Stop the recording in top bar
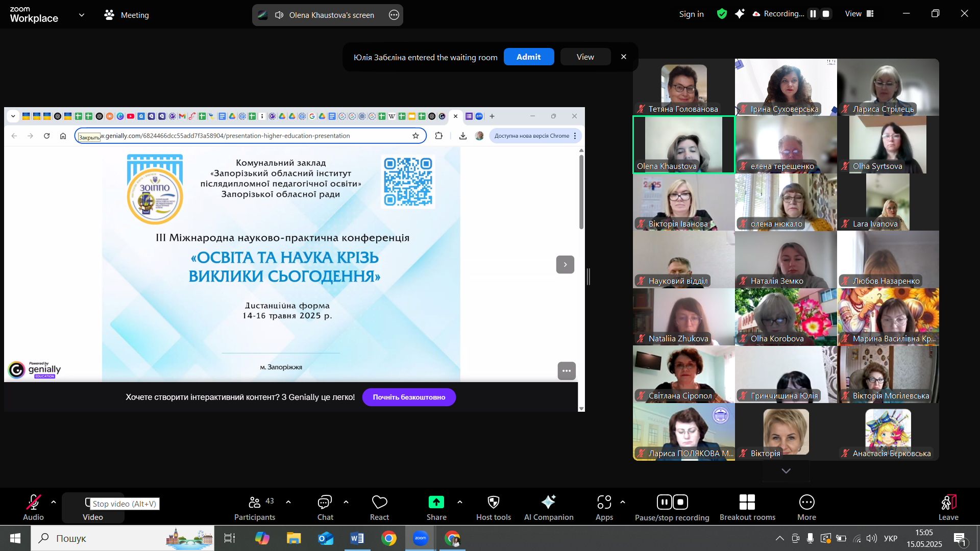Image resolution: width=980 pixels, height=551 pixels. click(x=826, y=14)
